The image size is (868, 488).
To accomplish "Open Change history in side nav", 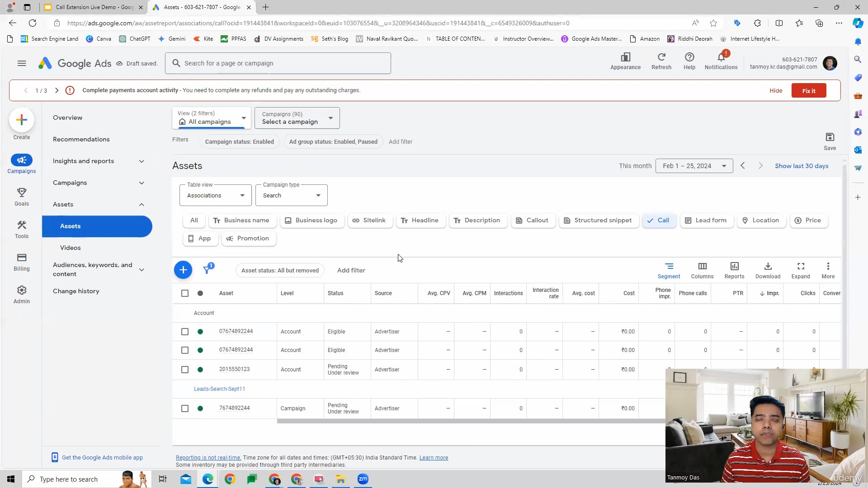I will click(76, 291).
